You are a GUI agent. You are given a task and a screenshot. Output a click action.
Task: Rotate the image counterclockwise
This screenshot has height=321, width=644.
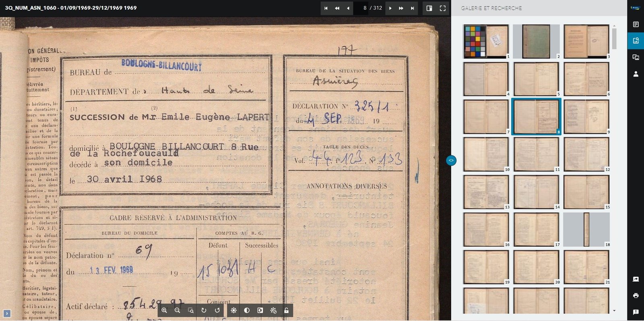point(217,310)
